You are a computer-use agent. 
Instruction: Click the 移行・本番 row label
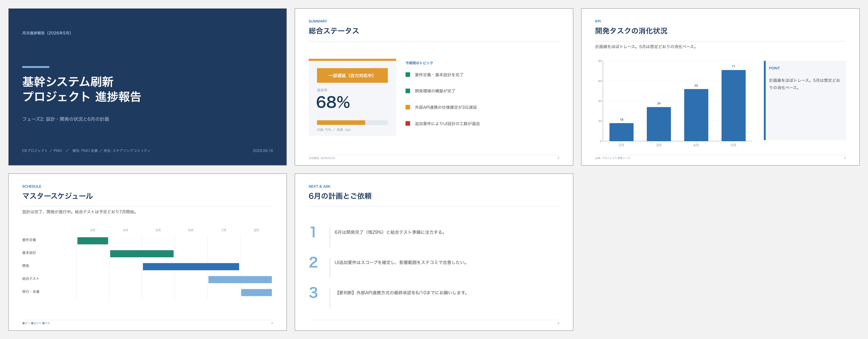click(31, 292)
